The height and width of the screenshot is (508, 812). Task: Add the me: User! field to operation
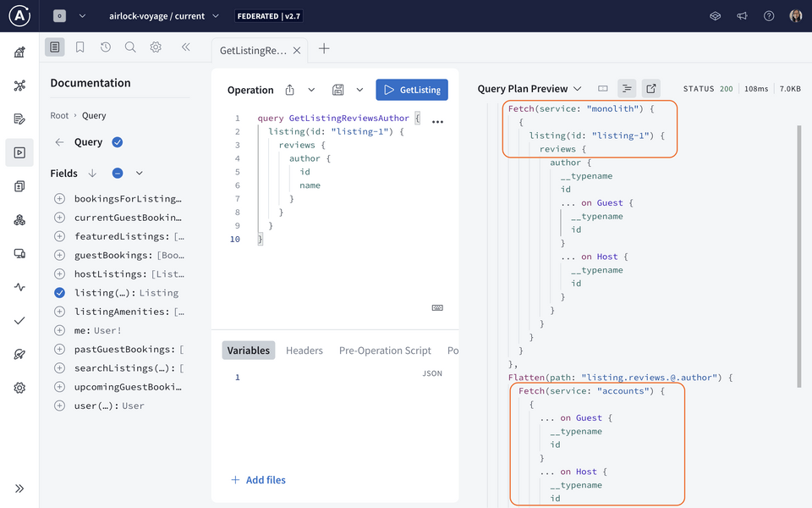click(59, 330)
